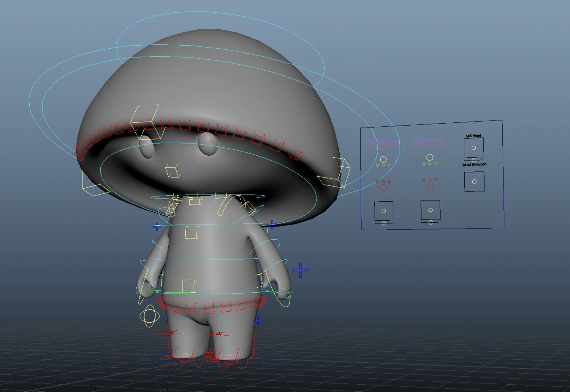Click the 'SnS Head' label text

click(x=473, y=136)
